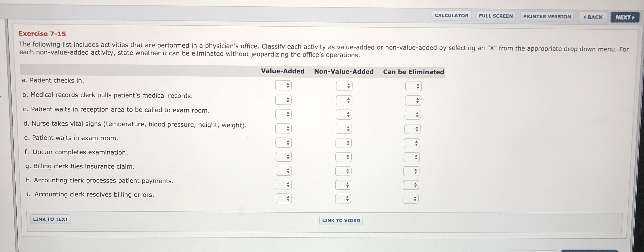This screenshot has height=252, width=644.
Task: Select the Exercise 7-15 heading
Action: tap(42, 34)
